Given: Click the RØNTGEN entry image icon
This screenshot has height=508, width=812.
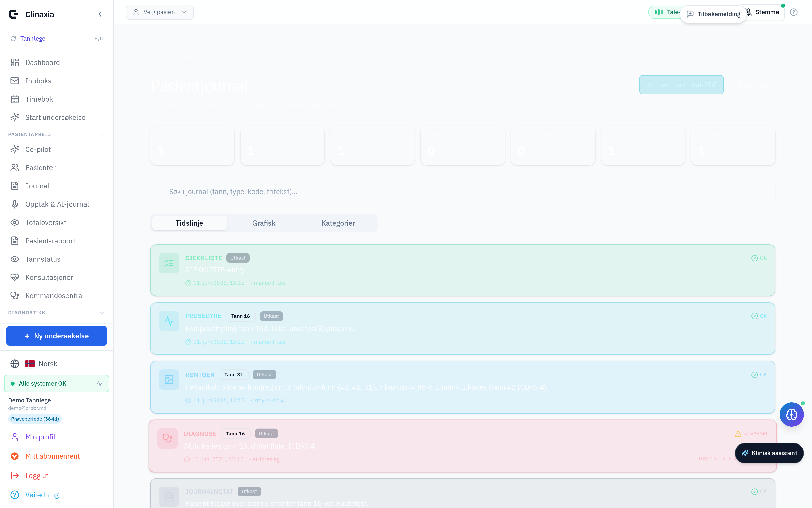Looking at the screenshot, I should click(x=169, y=380).
